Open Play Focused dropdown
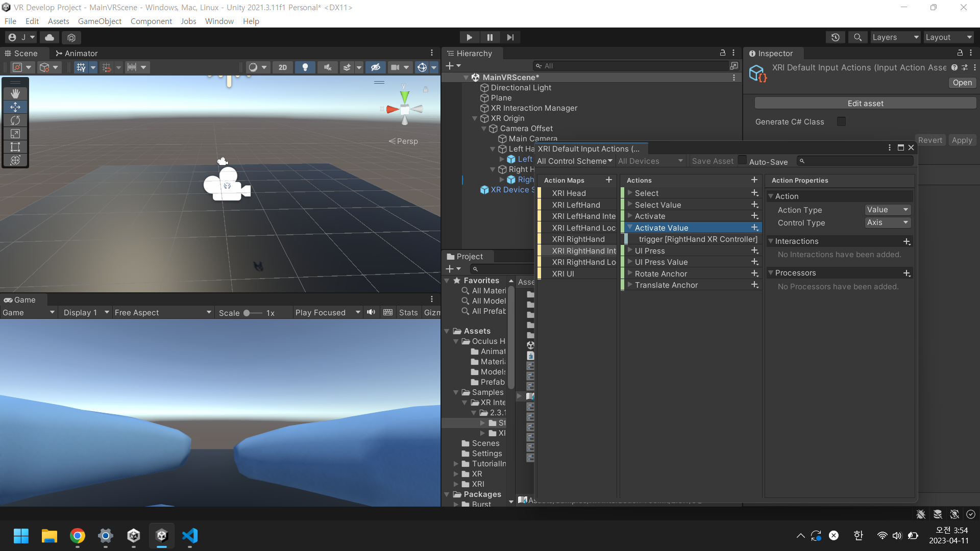This screenshot has height=551, width=980. 328,312
